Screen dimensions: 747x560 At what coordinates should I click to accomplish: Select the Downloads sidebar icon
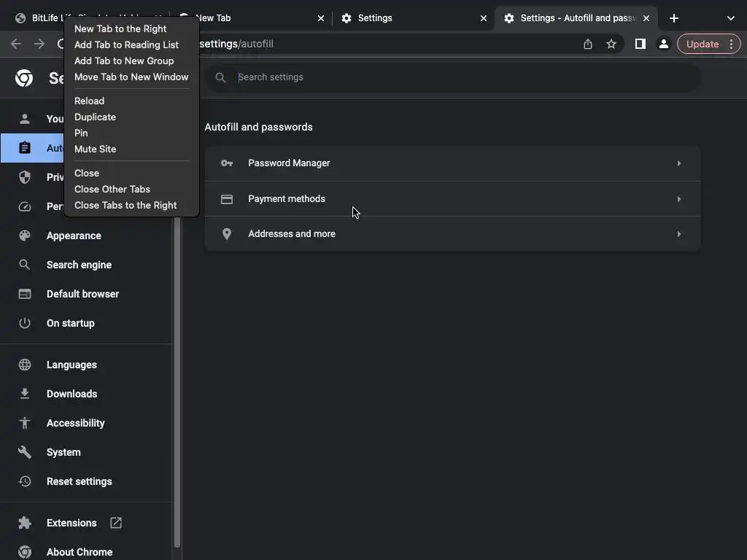pos(25,394)
